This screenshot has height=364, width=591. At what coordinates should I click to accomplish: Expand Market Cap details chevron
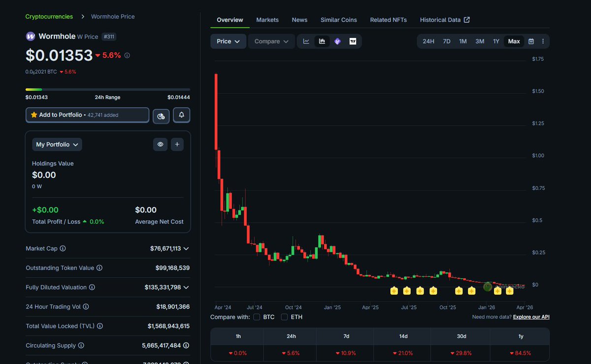pos(186,249)
